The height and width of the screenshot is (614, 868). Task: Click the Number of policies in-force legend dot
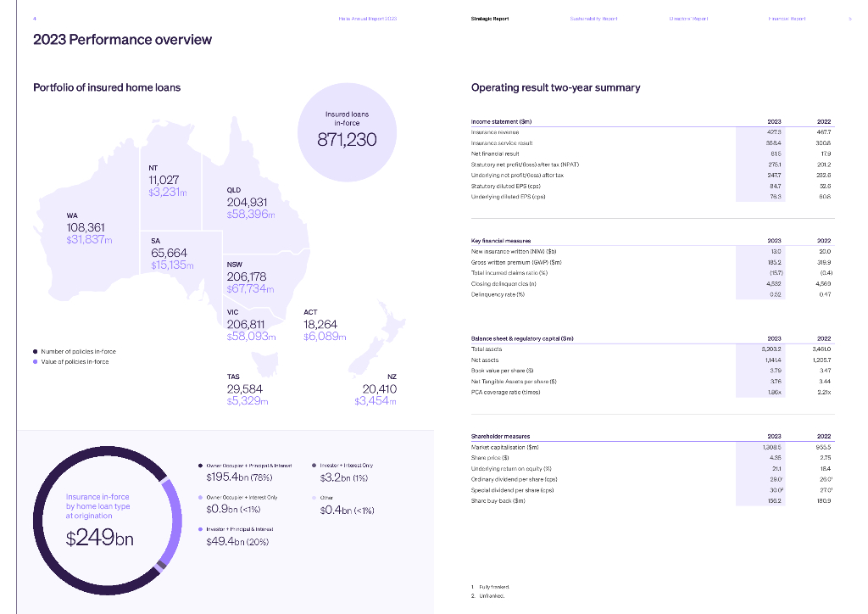click(x=35, y=351)
